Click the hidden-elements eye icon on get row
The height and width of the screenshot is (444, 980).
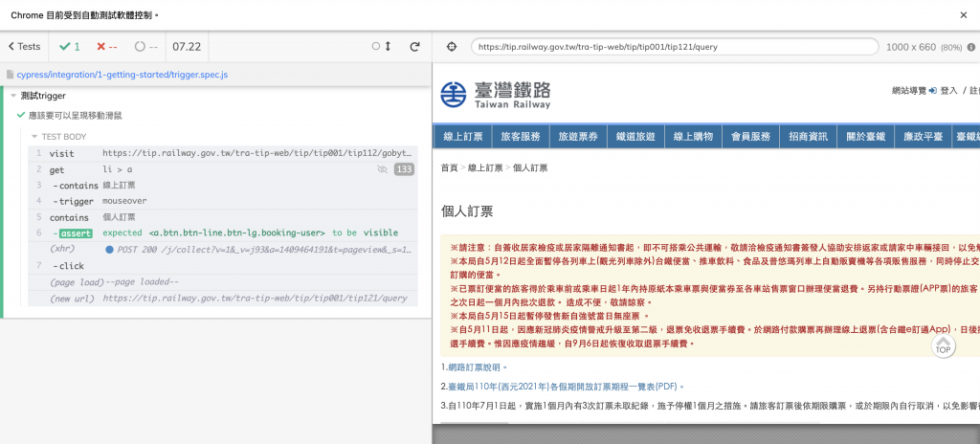tap(383, 169)
